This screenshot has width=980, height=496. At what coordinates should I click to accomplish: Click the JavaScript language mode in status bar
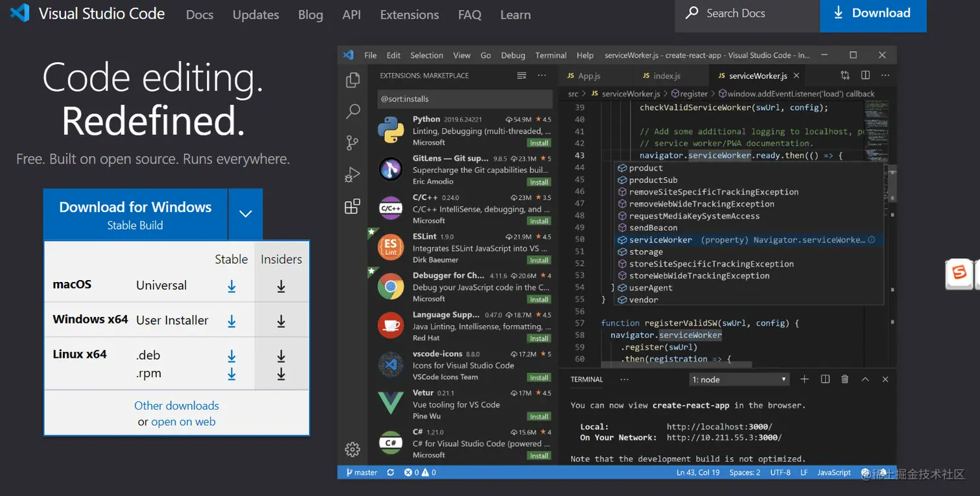click(x=834, y=473)
